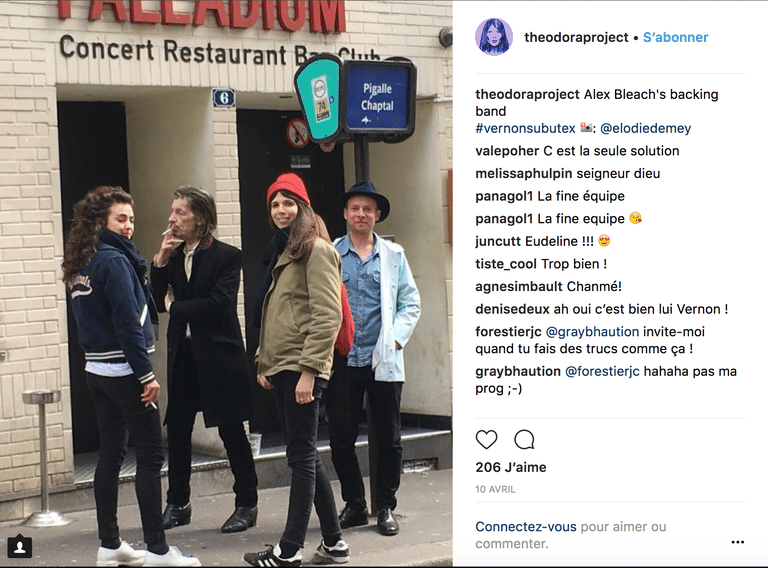Click Connectez-vous to log in
The image size is (768, 568).
click(526, 527)
